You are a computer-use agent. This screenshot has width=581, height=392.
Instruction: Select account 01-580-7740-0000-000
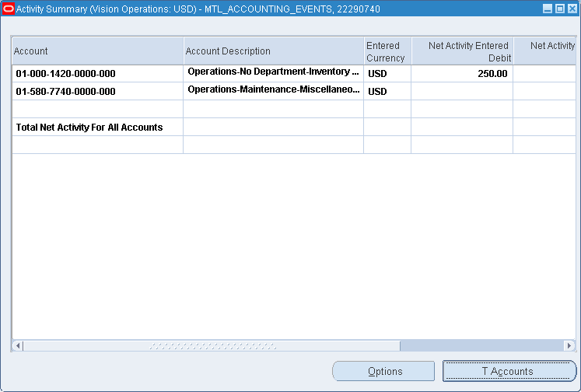pyautogui.click(x=97, y=91)
